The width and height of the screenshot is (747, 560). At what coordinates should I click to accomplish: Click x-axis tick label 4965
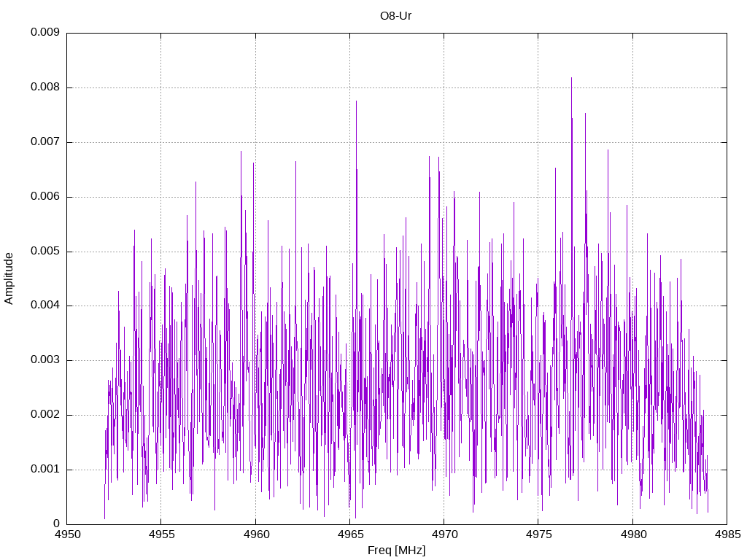pyautogui.click(x=350, y=534)
